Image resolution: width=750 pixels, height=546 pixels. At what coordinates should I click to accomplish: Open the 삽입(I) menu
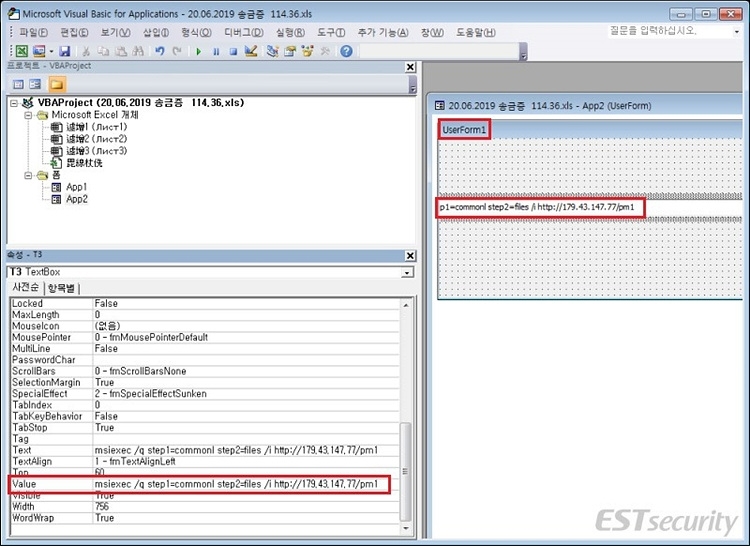click(x=156, y=33)
